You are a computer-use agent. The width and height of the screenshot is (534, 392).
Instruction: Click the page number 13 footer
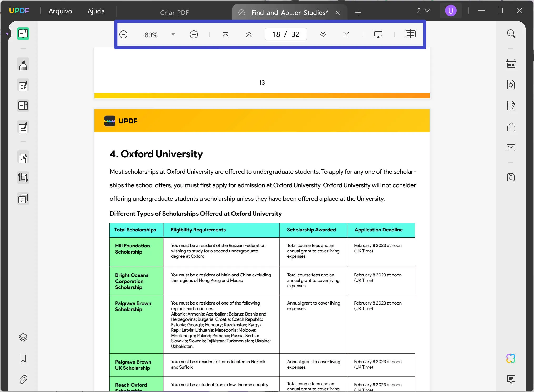pyautogui.click(x=262, y=82)
